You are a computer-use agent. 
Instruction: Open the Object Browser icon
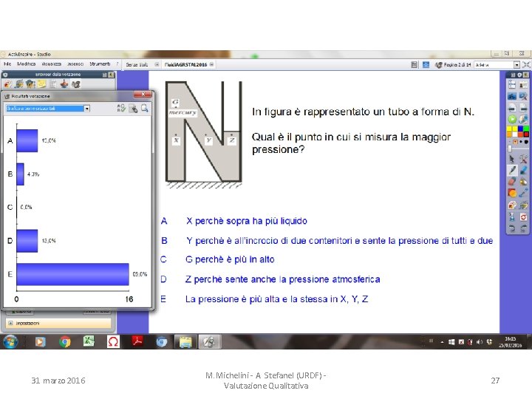point(30,83)
